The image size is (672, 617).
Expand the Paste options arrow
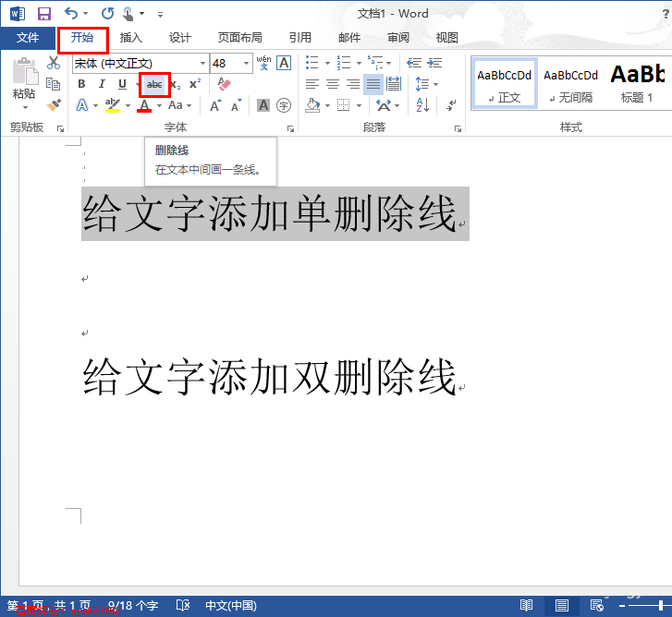point(25,107)
